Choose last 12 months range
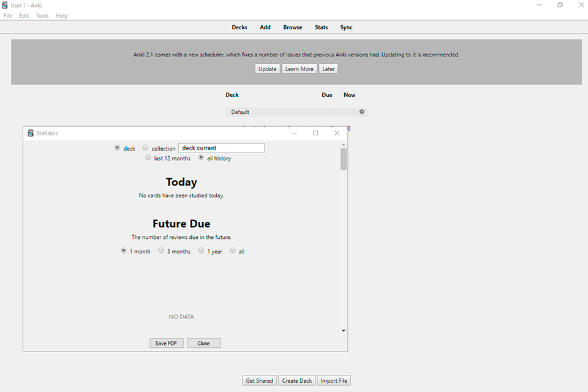Screen dimensions: 588x392 tap(148, 157)
